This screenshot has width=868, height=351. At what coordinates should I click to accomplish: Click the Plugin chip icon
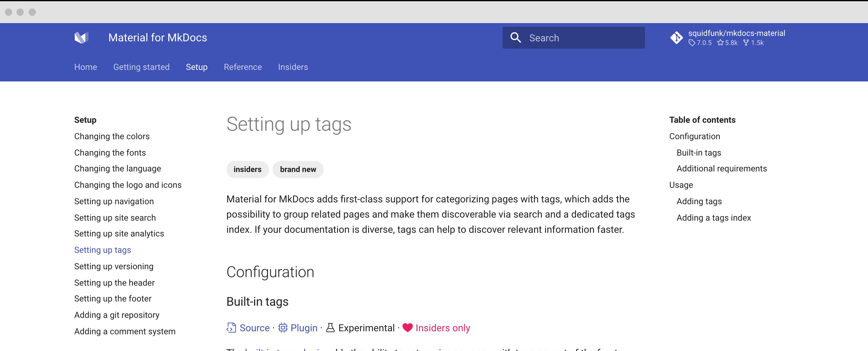[283, 328]
